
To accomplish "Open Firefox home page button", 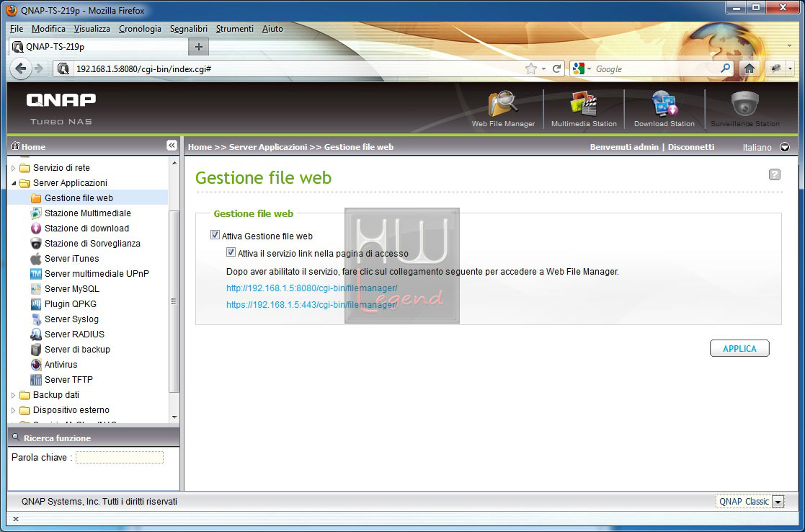I will pos(749,68).
